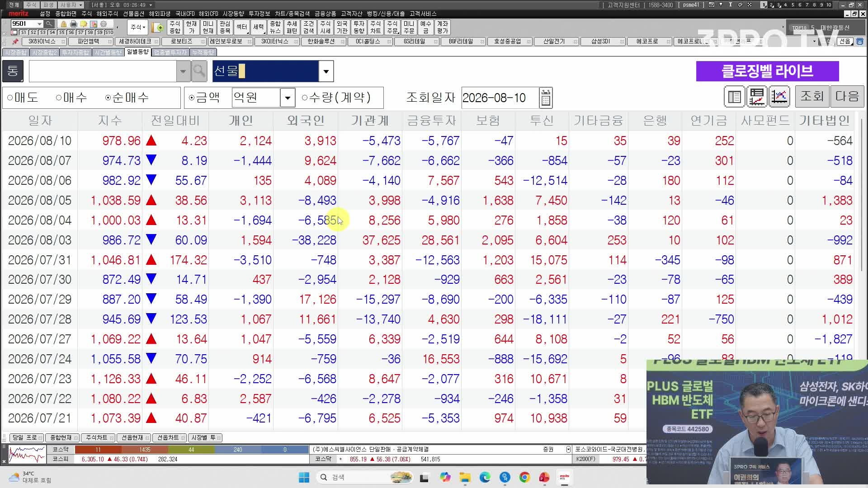
Task: Open the 주식 category dropdown in toolbar
Action: (137, 27)
